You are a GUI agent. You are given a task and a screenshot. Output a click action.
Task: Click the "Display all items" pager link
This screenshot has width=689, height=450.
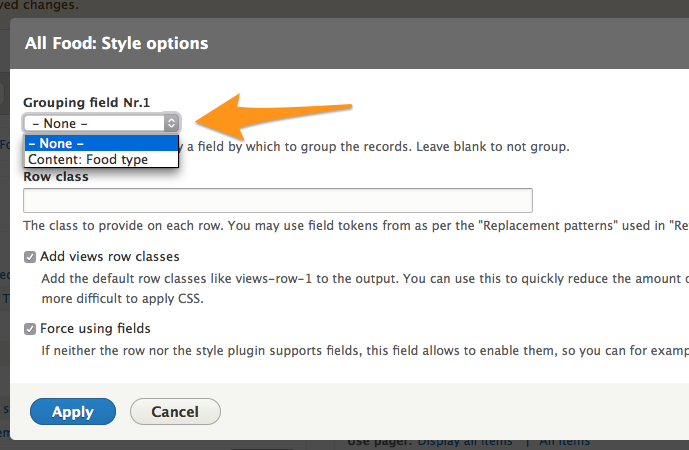click(x=464, y=441)
